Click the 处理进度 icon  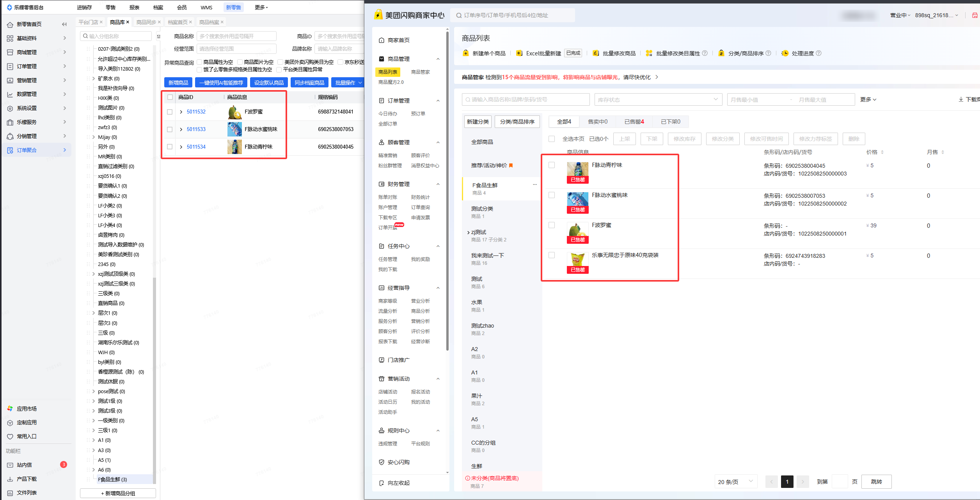pyautogui.click(x=785, y=53)
